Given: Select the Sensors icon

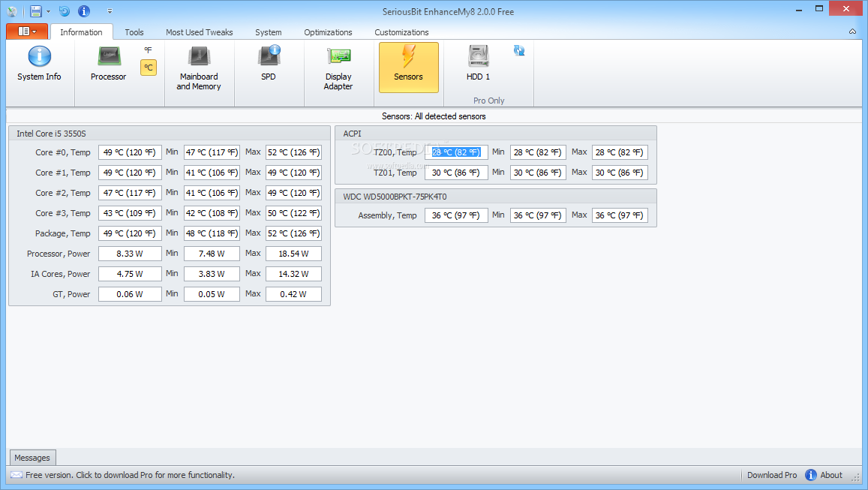Looking at the screenshot, I should pos(409,67).
